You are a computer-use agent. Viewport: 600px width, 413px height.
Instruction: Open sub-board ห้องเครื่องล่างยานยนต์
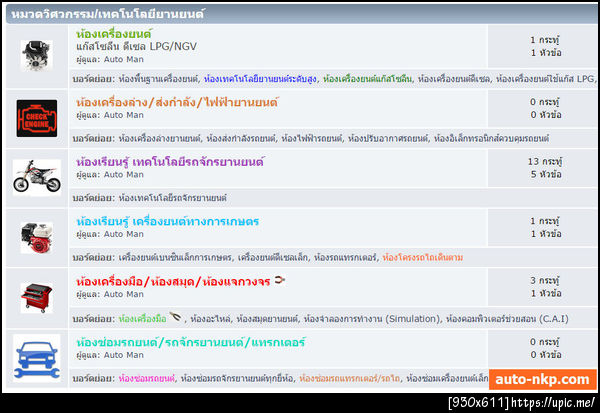click(159, 138)
